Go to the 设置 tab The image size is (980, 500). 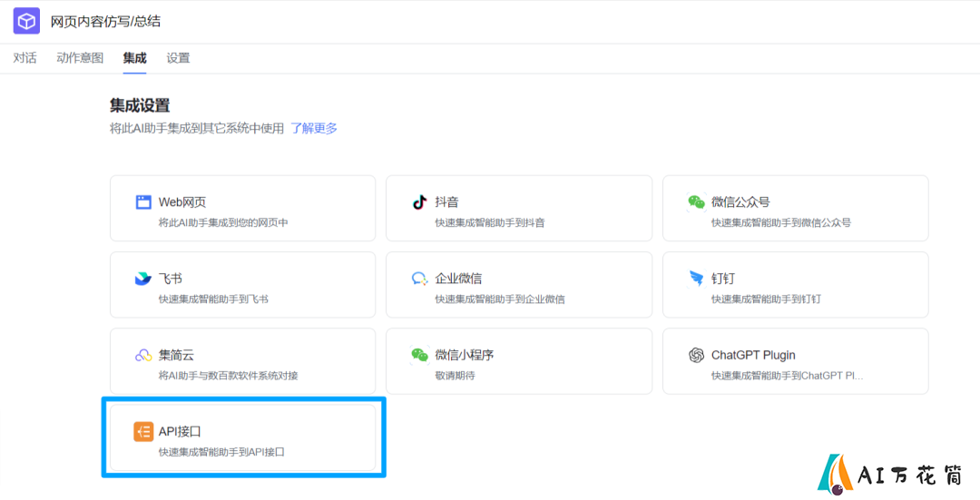(x=178, y=58)
